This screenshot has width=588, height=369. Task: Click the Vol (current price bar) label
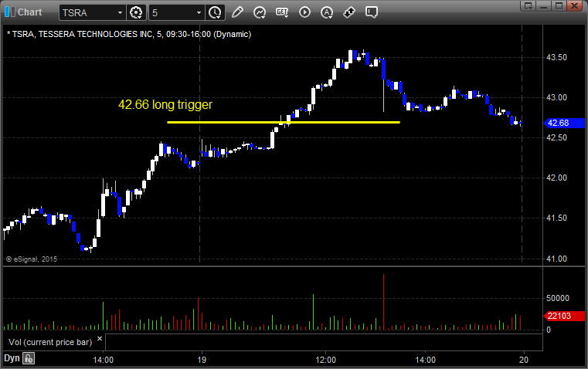[50, 342]
